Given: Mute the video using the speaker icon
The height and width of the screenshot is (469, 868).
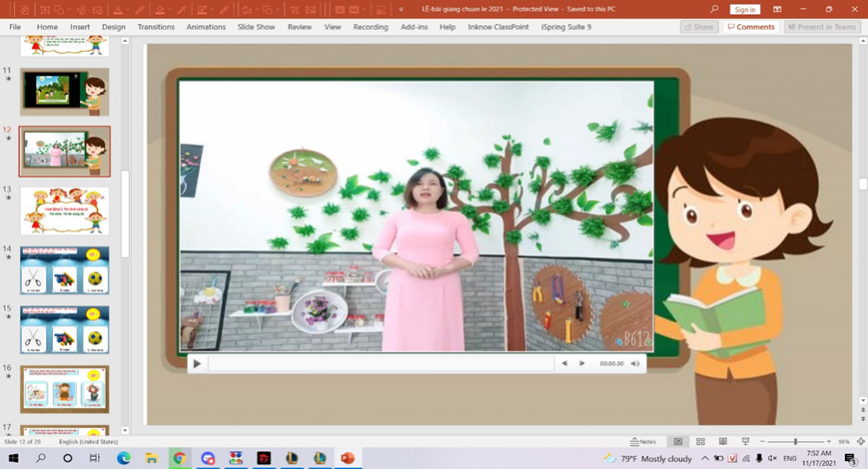Looking at the screenshot, I should click(635, 364).
